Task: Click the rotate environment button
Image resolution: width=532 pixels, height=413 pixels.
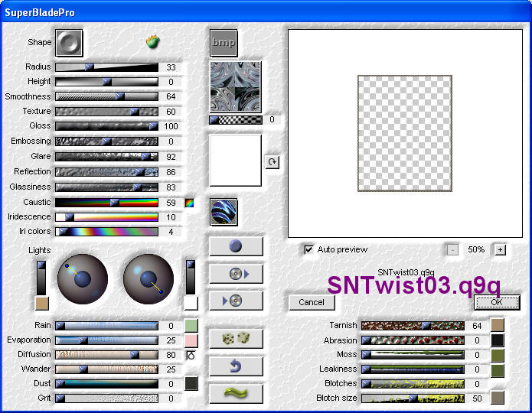Action: tap(272, 162)
